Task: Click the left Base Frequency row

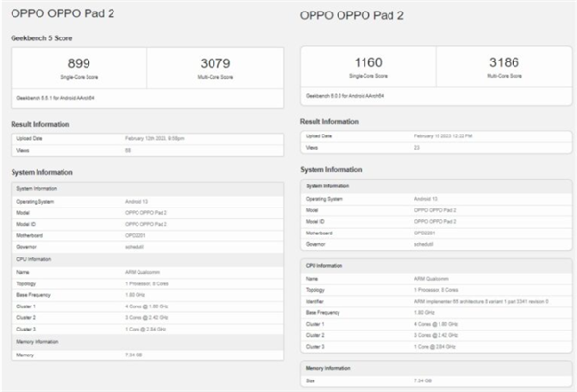Action: click(x=144, y=294)
